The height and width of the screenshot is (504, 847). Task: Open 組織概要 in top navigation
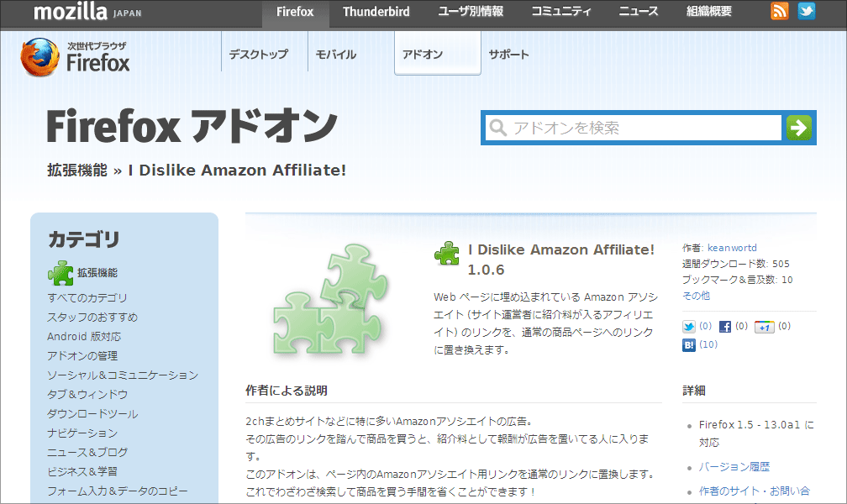tap(708, 12)
